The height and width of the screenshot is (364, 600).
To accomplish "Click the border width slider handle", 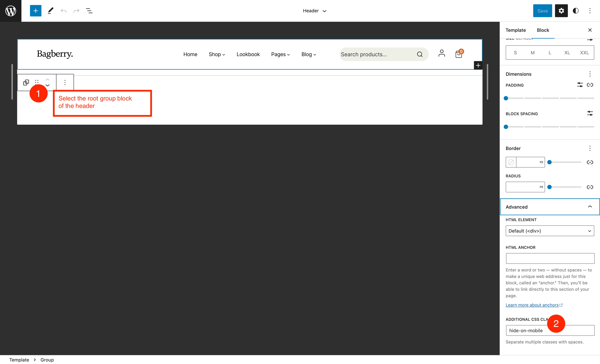I will click(x=550, y=162).
